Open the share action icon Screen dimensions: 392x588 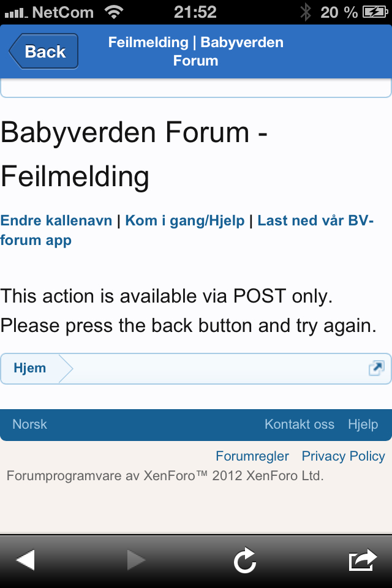click(x=361, y=560)
